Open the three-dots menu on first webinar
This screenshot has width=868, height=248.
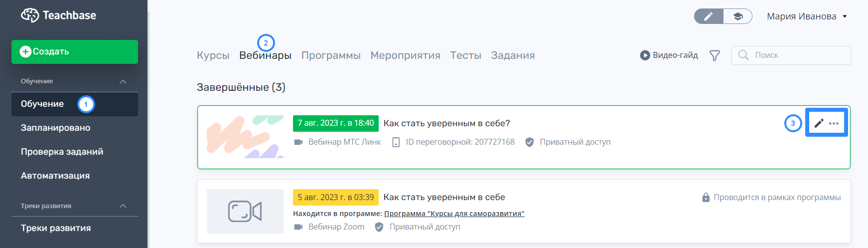tap(834, 123)
